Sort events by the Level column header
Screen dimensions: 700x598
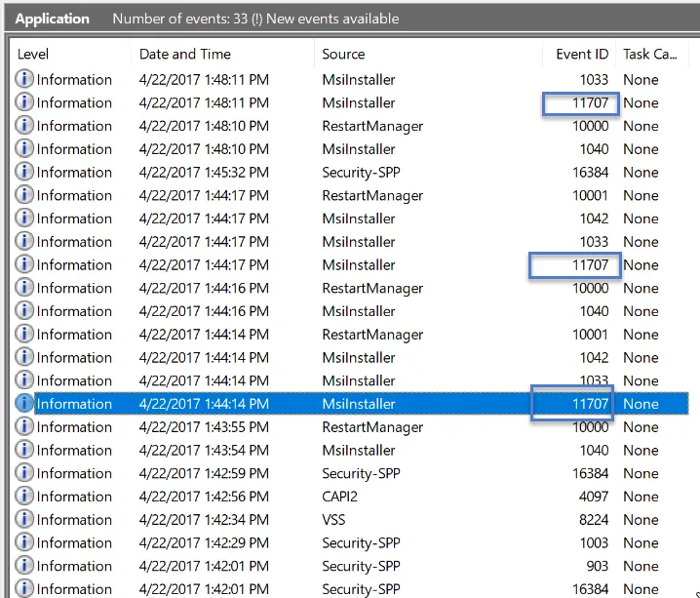point(33,55)
